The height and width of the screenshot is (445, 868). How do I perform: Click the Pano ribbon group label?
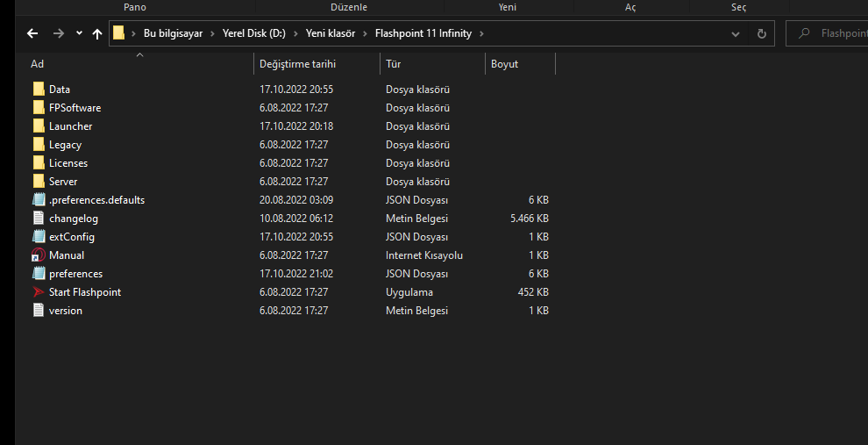(135, 7)
